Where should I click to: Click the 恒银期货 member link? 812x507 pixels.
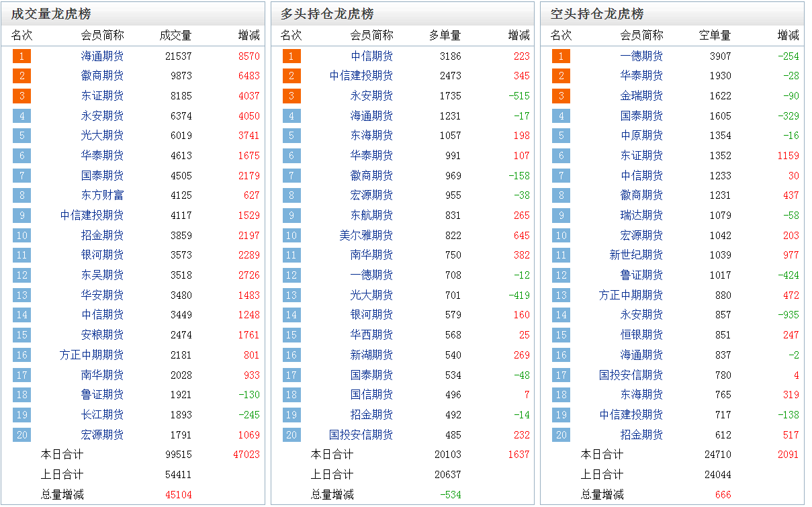click(x=641, y=334)
